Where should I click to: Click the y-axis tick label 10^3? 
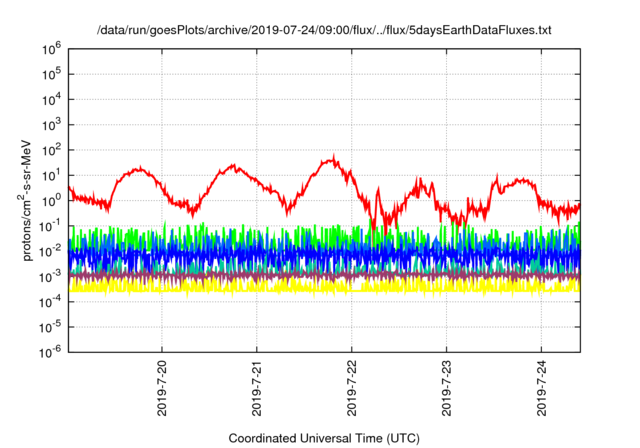tap(51, 124)
